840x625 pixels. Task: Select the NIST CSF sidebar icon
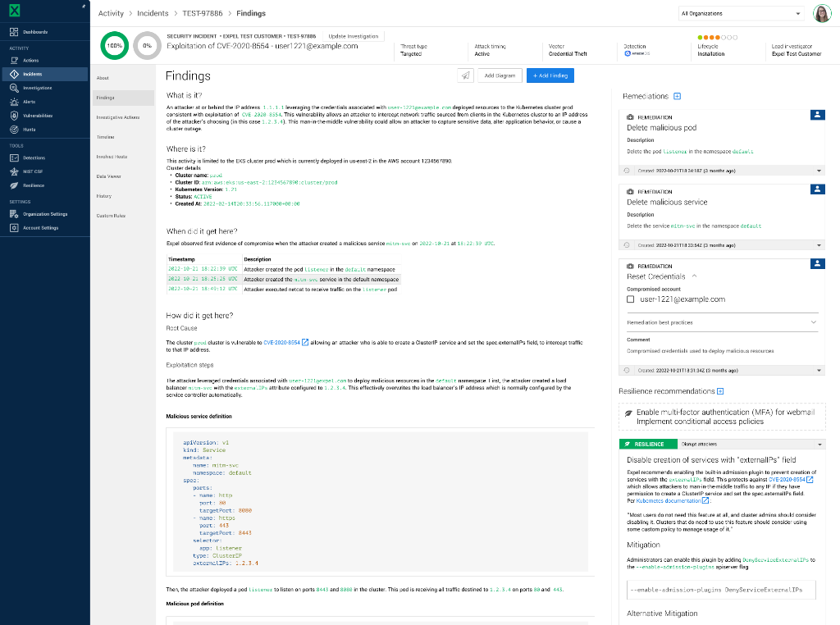tap(14, 171)
